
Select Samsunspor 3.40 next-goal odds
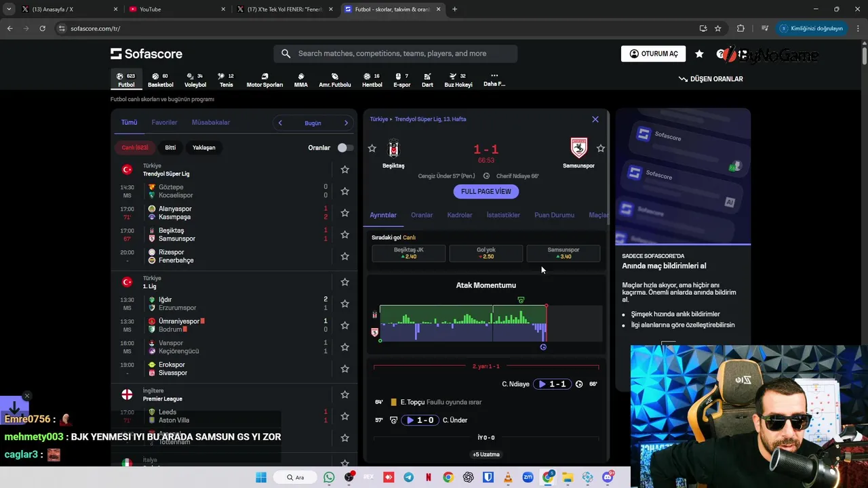coord(564,253)
